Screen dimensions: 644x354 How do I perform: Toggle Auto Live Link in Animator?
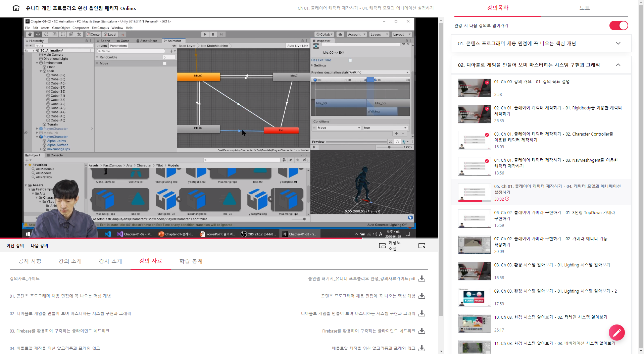(x=298, y=46)
